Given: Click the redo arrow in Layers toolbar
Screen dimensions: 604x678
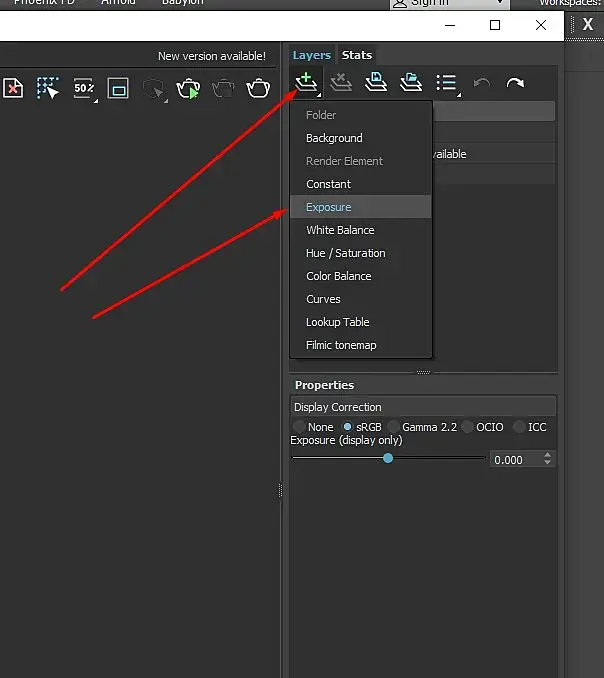Looking at the screenshot, I should click(515, 83).
